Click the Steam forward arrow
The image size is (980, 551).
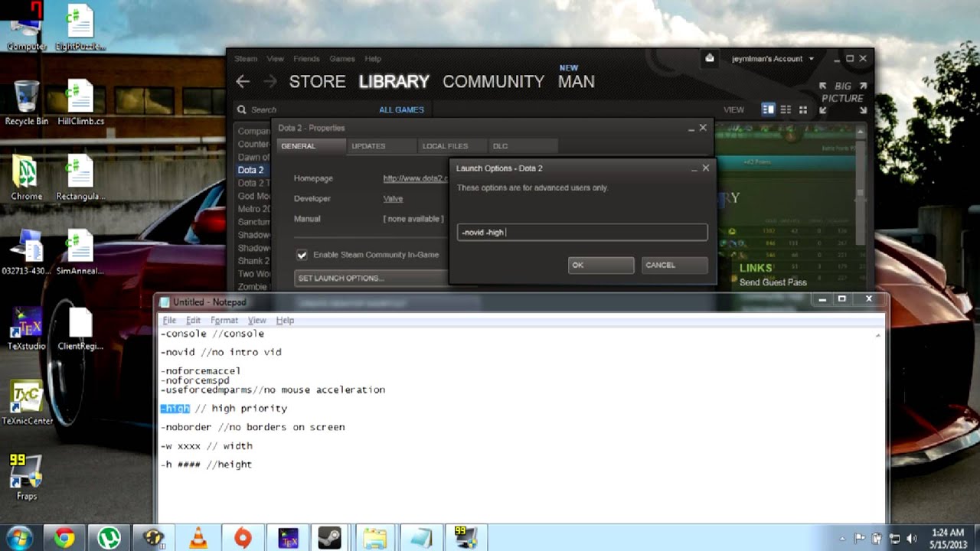click(x=269, y=81)
